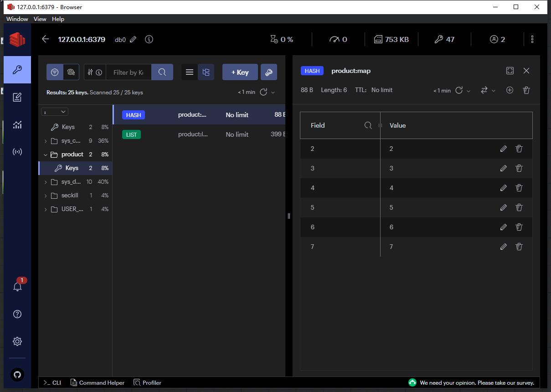Open the three-dot menu in header
Viewport: 551px width, 392px height.
tap(532, 39)
